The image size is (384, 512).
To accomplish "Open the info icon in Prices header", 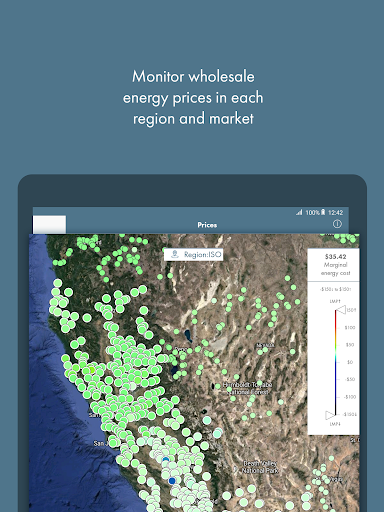I will point(337,224).
